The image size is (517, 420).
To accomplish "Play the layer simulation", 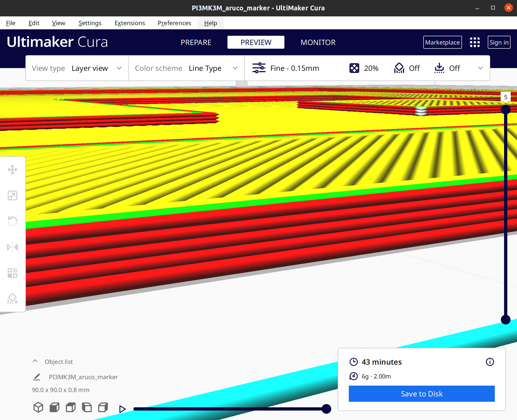I will click(122, 409).
